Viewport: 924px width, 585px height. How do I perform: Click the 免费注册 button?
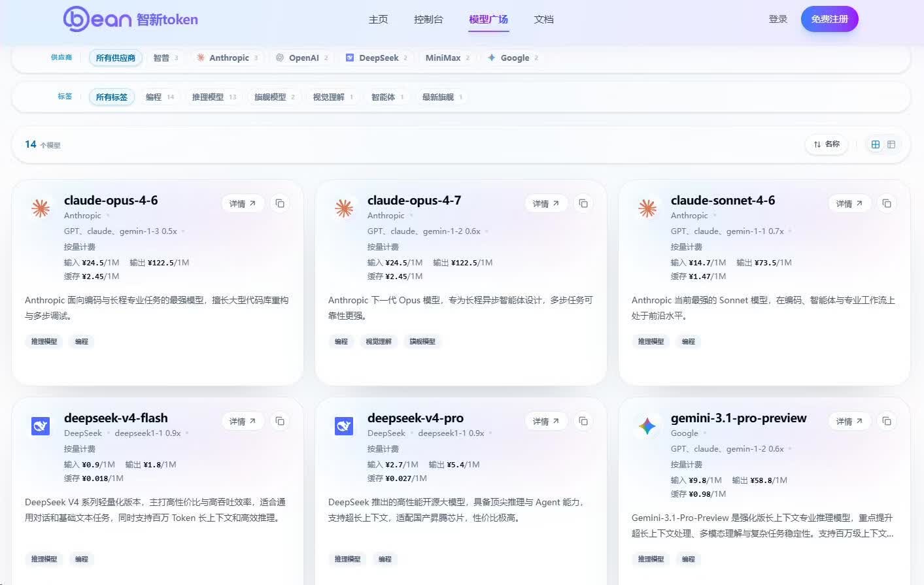coord(829,19)
